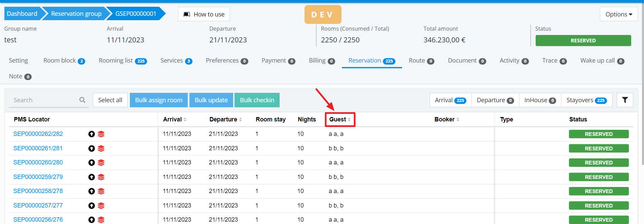Click up-arrow icon for SEP00000260/280
Image resolution: width=644 pixels, height=224 pixels.
[92, 163]
